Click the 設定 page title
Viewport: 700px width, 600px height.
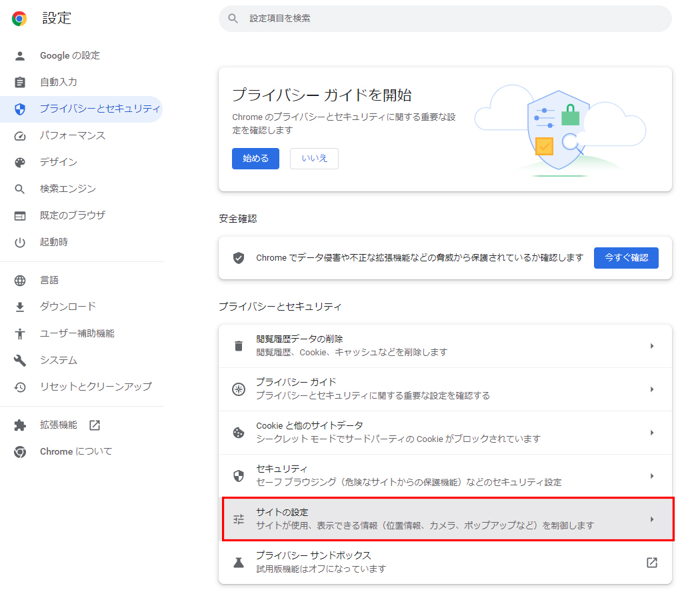pyautogui.click(x=57, y=18)
